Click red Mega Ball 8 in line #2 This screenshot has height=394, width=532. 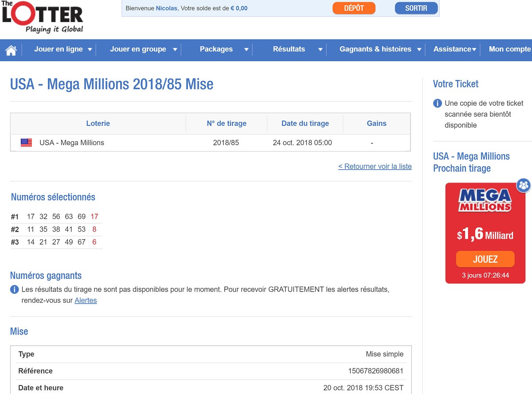tap(94, 230)
